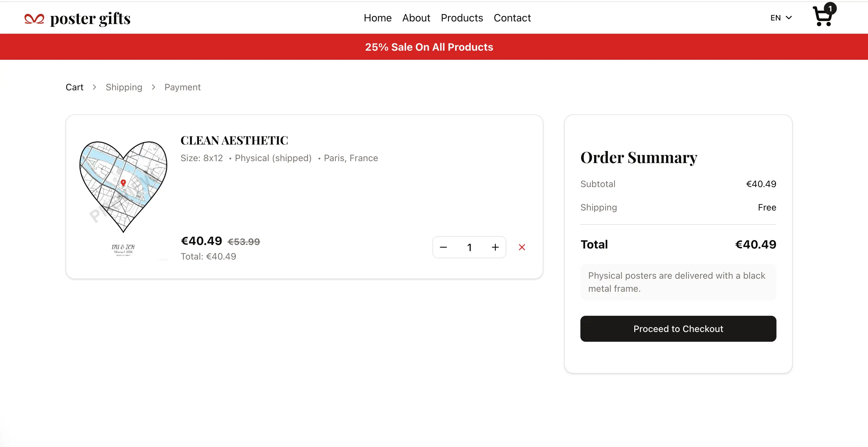Click the 25% sale banner

click(x=429, y=47)
